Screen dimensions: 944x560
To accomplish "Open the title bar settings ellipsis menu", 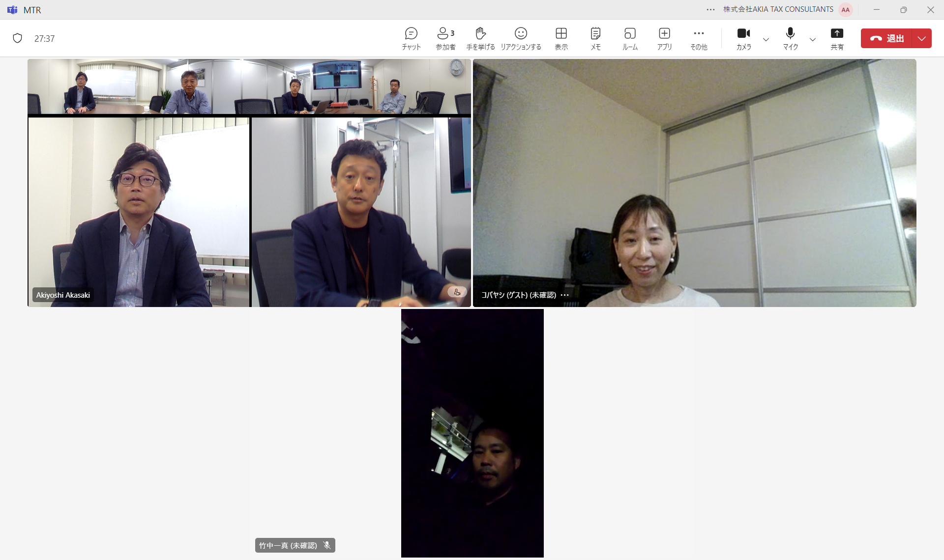I will [710, 9].
